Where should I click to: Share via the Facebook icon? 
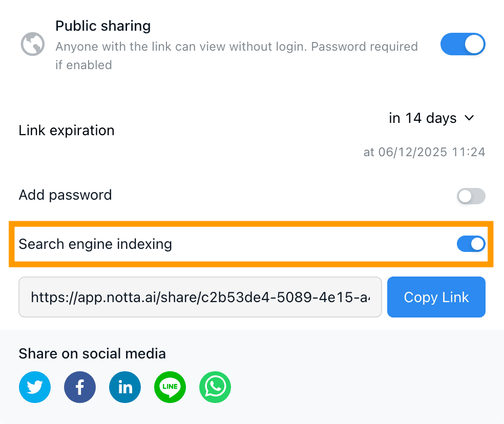pos(80,387)
